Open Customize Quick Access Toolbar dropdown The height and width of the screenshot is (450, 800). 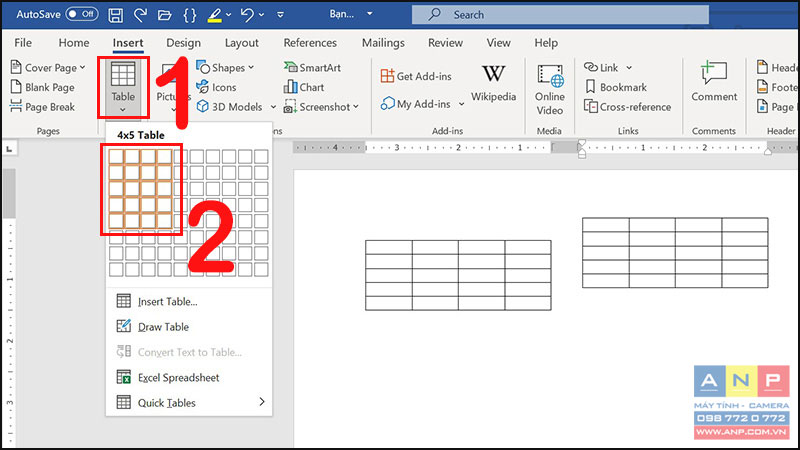click(x=280, y=15)
